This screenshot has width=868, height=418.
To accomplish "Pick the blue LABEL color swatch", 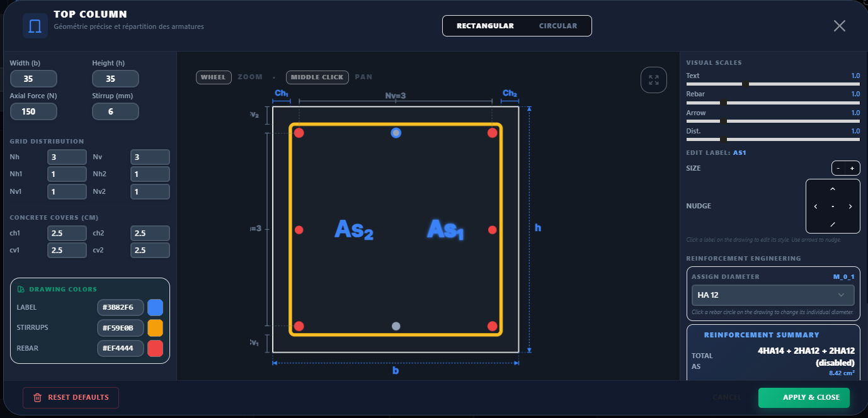I will 155,307.
